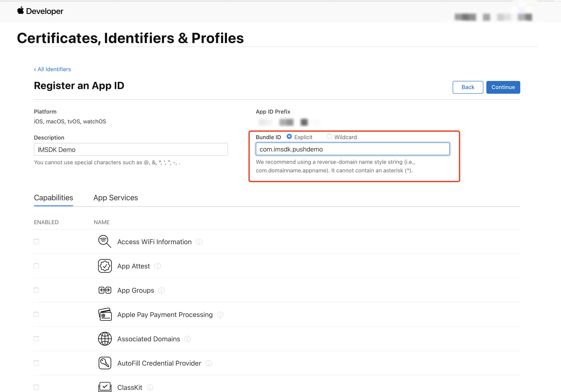Open info tooltip next to App Attest
The image size is (561, 392).
click(158, 266)
